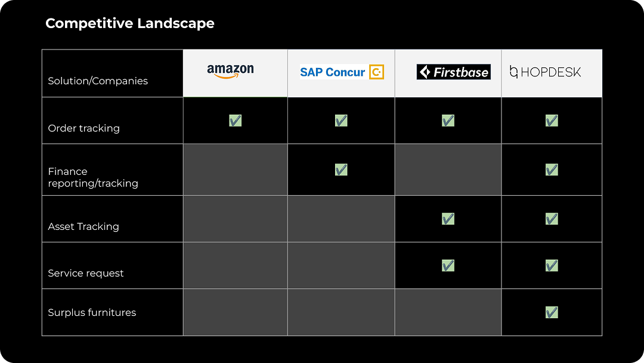This screenshot has width=644, height=363.
Task: Click Hopdesk's Asset Tracking checkmark
Action: pyautogui.click(x=552, y=219)
